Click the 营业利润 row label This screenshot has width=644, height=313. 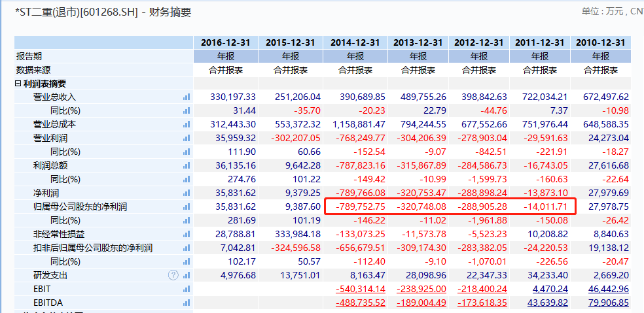pos(50,138)
